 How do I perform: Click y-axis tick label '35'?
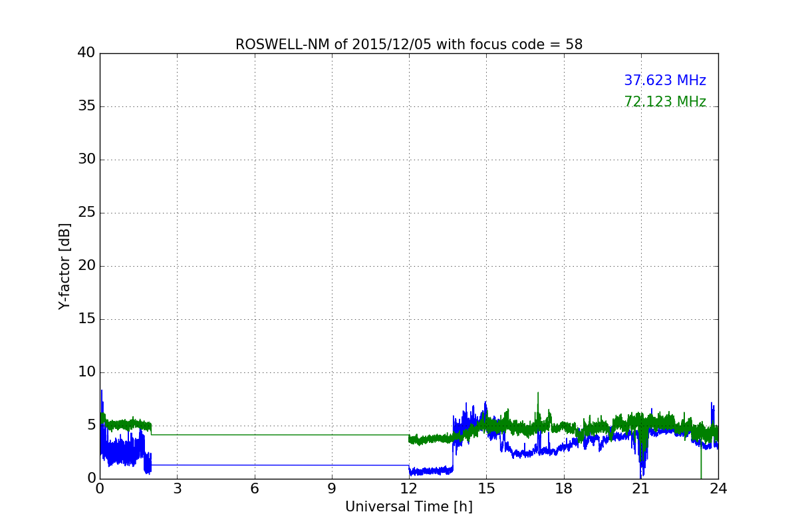(87, 106)
